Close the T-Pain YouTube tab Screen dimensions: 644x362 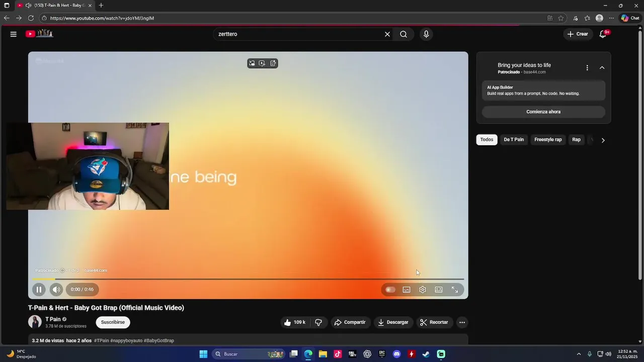[90, 6]
